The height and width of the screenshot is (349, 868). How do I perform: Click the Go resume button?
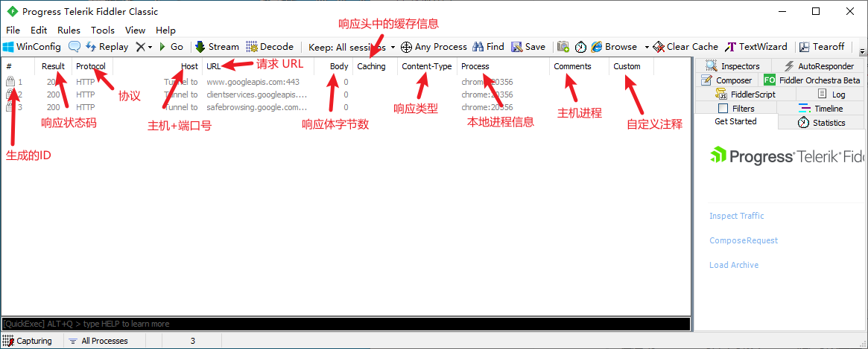point(171,47)
